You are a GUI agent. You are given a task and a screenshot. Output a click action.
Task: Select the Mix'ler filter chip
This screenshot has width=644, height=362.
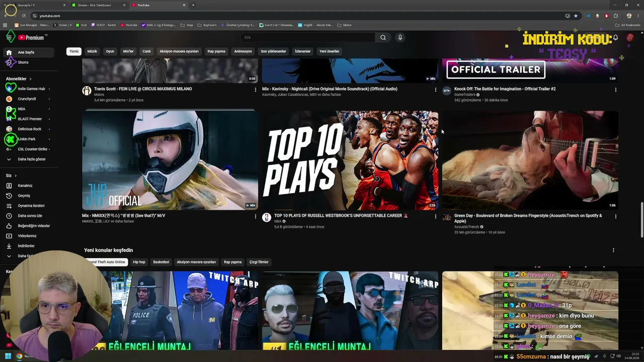128,51
